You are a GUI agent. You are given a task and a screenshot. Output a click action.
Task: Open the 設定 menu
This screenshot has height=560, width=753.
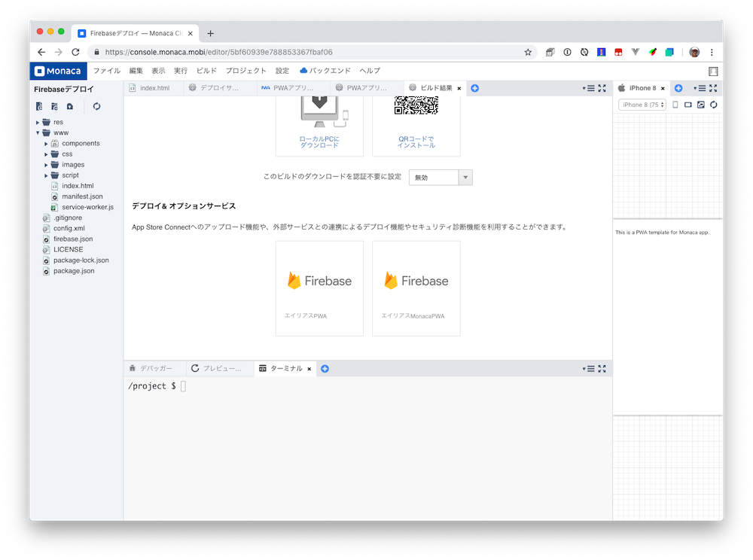point(282,71)
